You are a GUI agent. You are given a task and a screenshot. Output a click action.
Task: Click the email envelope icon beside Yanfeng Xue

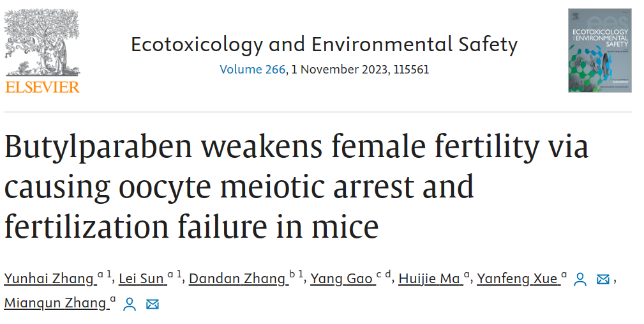pos(603,279)
